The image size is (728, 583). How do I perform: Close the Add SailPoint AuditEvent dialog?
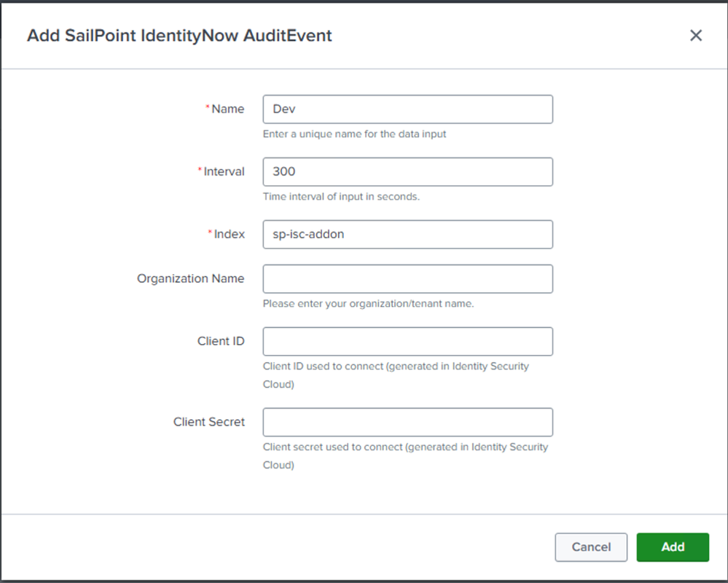pos(696,36)
